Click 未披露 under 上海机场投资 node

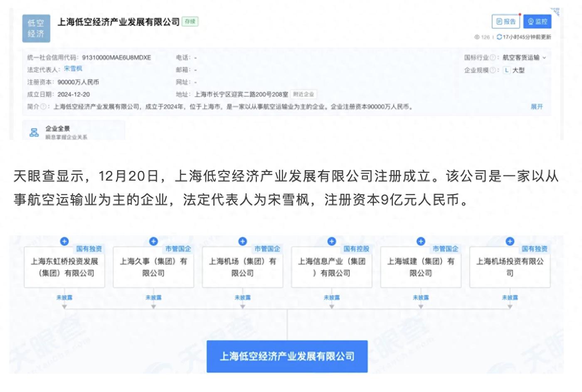click(510, 297)
